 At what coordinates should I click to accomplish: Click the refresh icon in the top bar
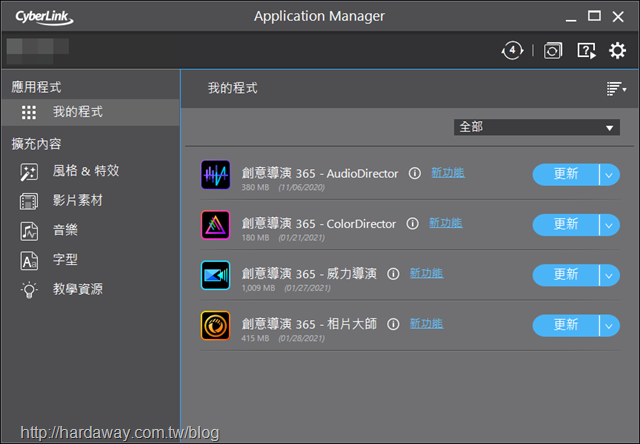click(x=553, y=51)
